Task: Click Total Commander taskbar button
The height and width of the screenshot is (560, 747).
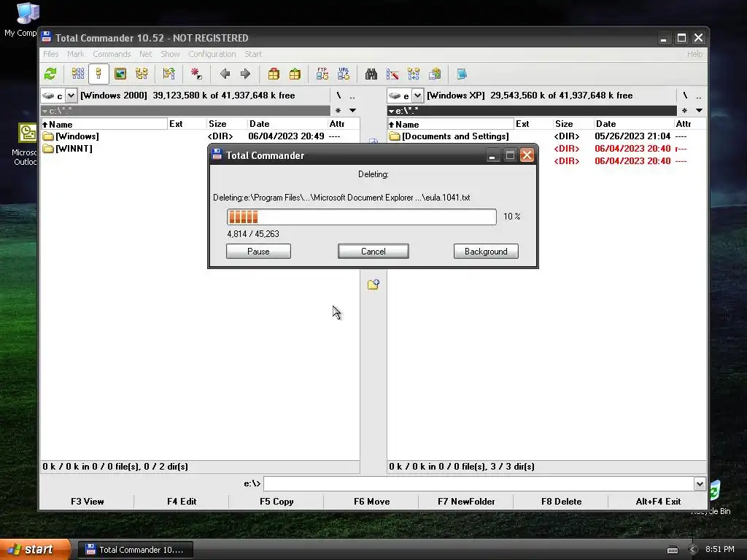Action: 135,550
